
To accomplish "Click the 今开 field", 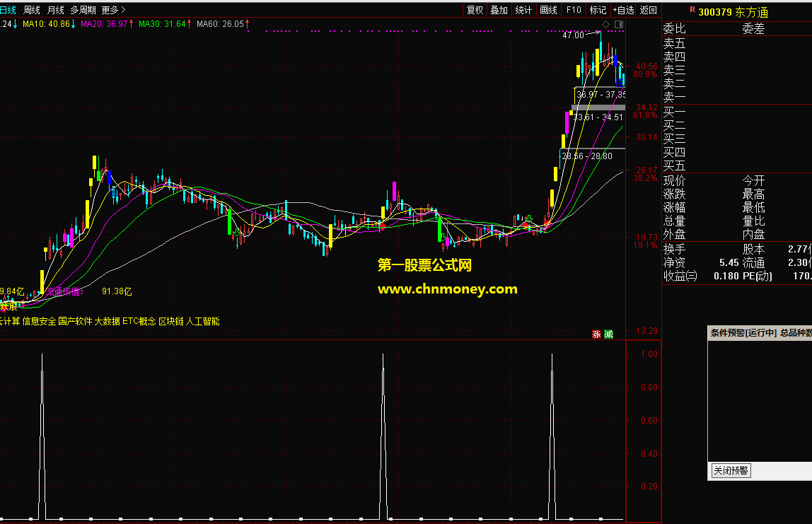I will coord(753,180).
